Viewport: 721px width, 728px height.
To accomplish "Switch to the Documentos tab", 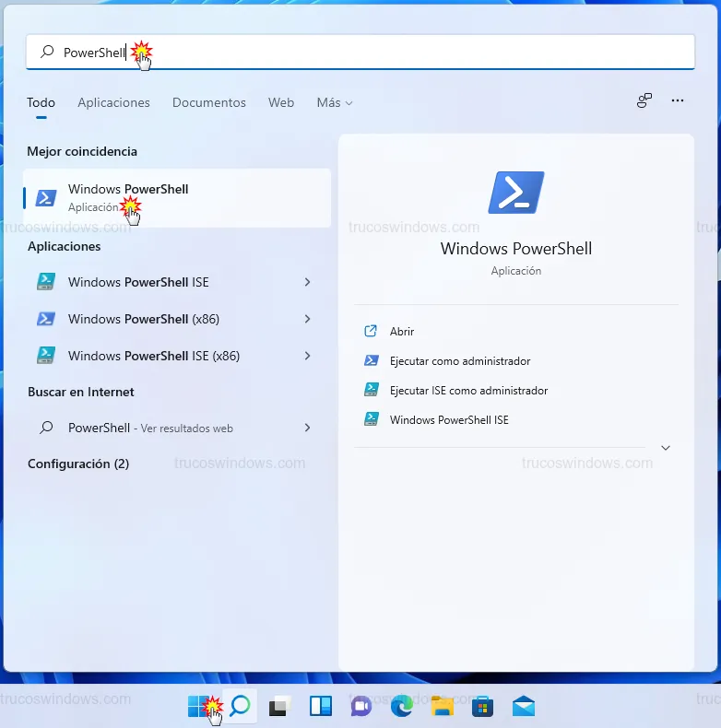I will (x=209, y=102).
